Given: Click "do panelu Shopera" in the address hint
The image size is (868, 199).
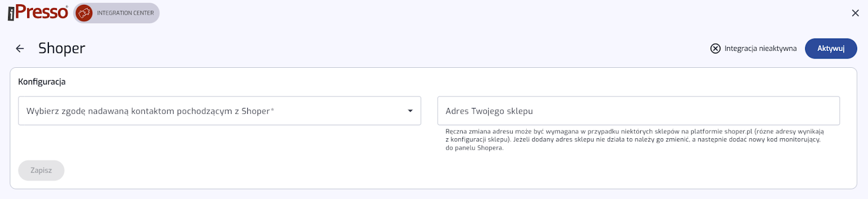Looking at the screenshot, I should [x=474, y=148].
